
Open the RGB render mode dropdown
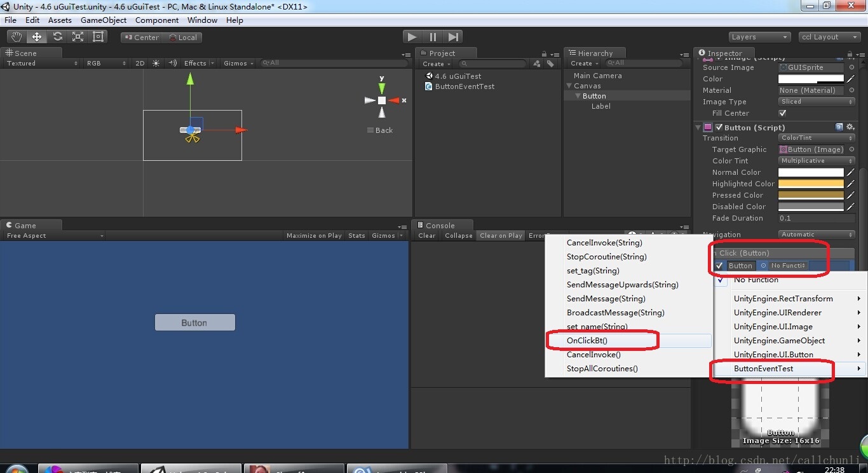point(106,63)
